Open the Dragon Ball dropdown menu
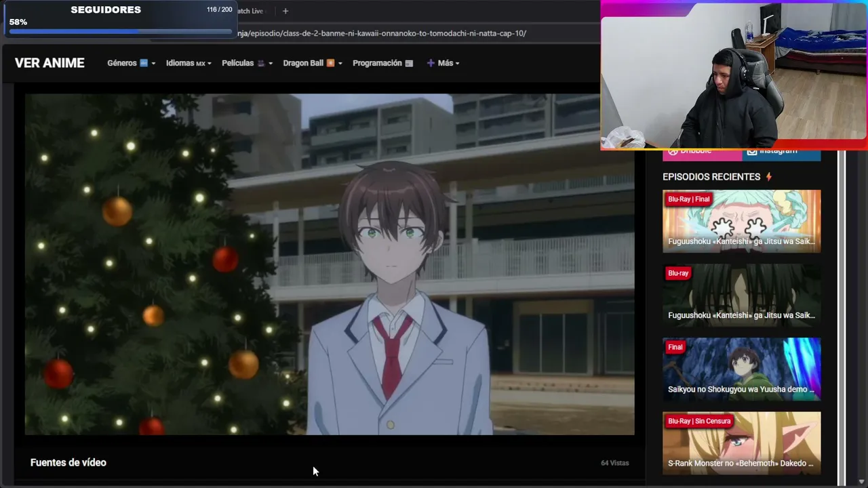Screen dimensions: 868x488 pyautogui.click(x=313, y=63)
